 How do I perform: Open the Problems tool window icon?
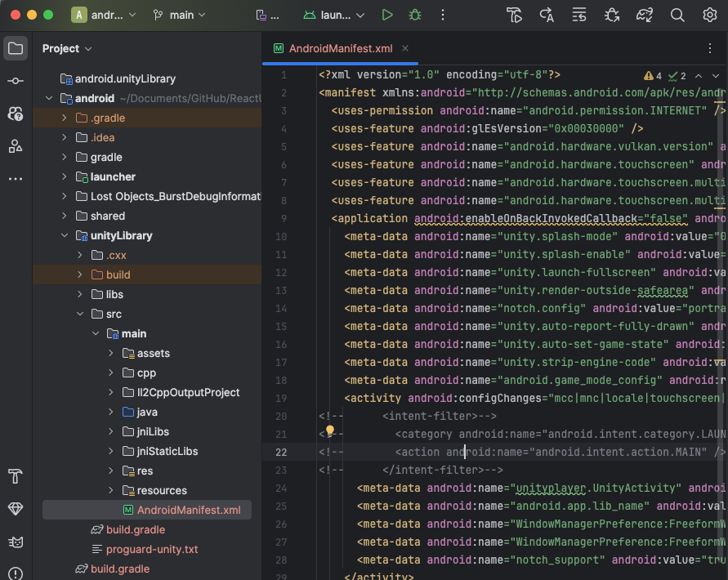click(x=16, y=574)
